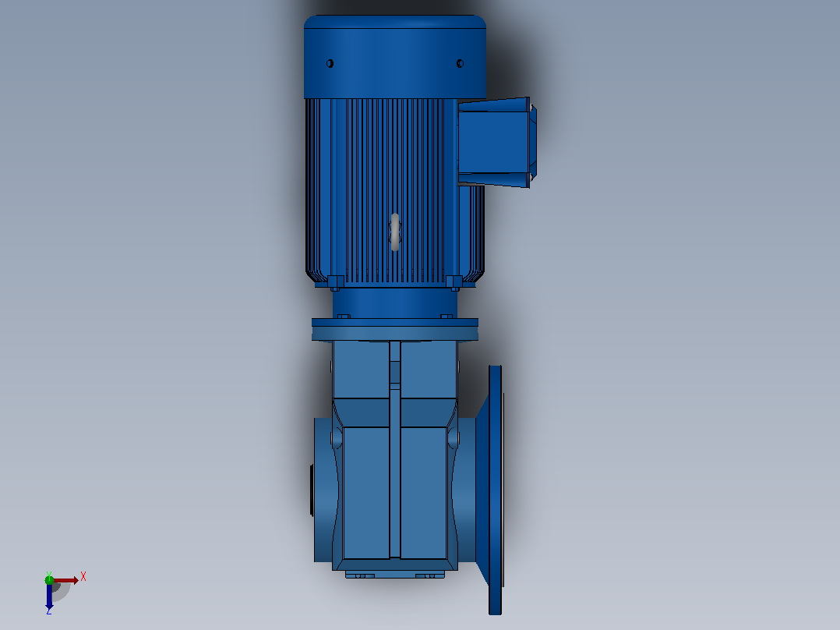This screenshot has width=840, height=630.
Task: Select the motor terminal box on the model
Action: [496, 142]
